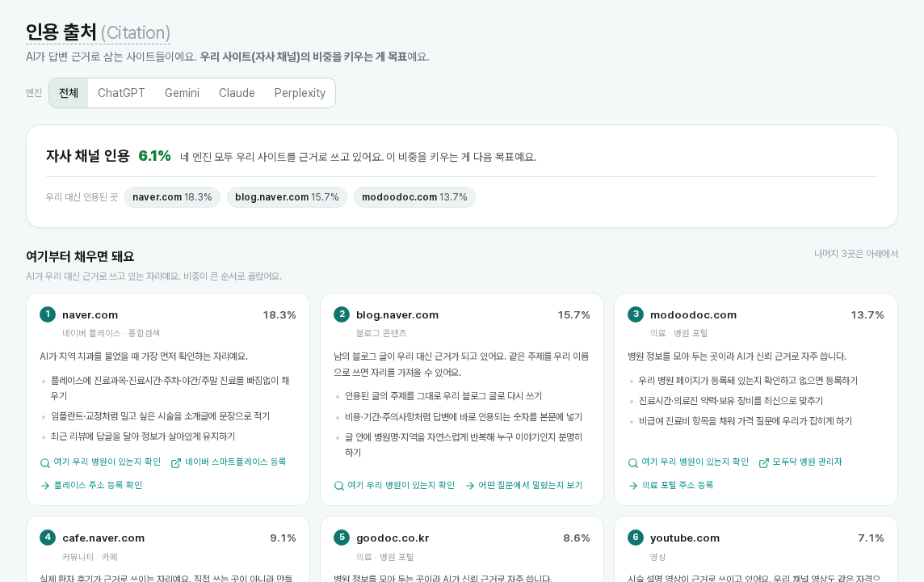Click the number 4 badge on the cafe.naver.com card

click(x=48, y=538)
